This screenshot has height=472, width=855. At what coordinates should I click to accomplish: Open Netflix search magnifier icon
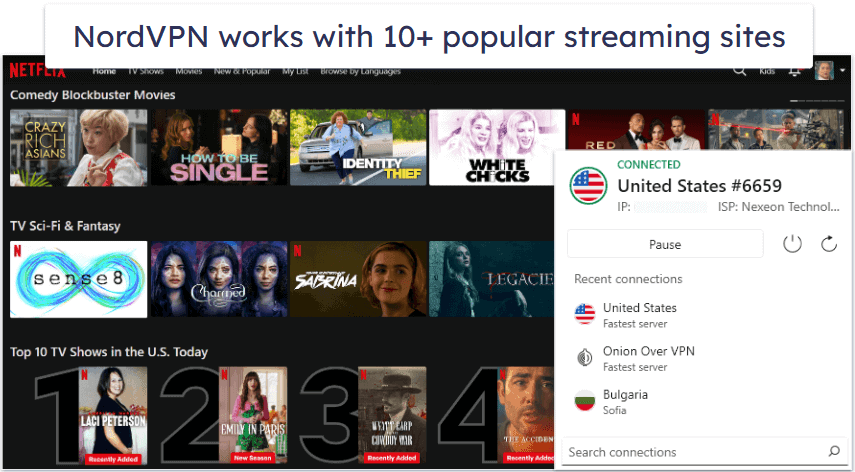point(740,71)
